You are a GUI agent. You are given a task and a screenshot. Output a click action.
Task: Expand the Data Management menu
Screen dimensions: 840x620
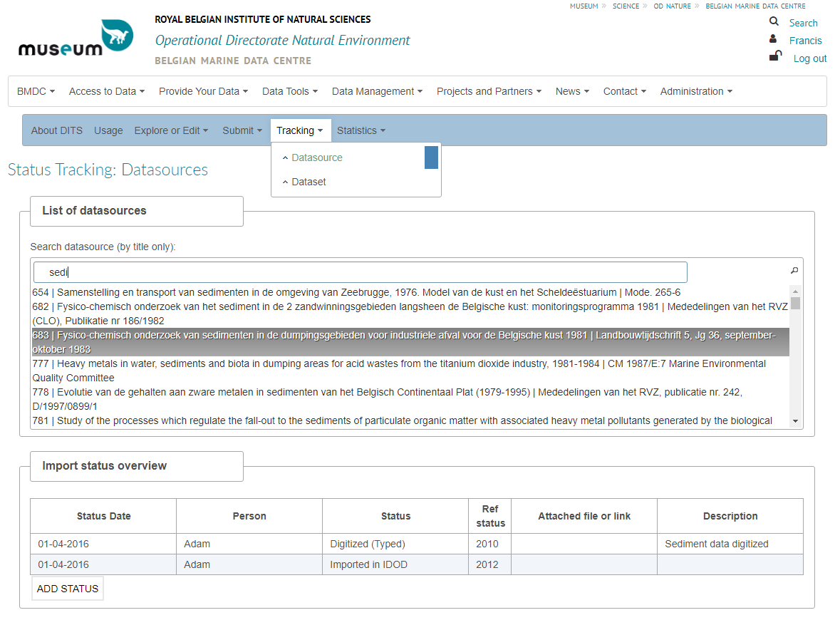pyautogui.click(x=377, y=91)
